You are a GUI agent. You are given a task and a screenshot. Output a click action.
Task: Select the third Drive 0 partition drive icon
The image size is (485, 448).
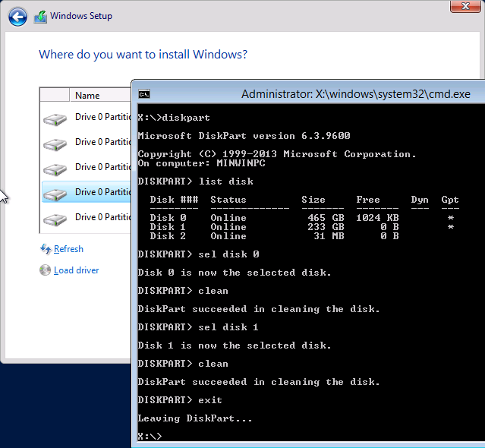[55, 169]
